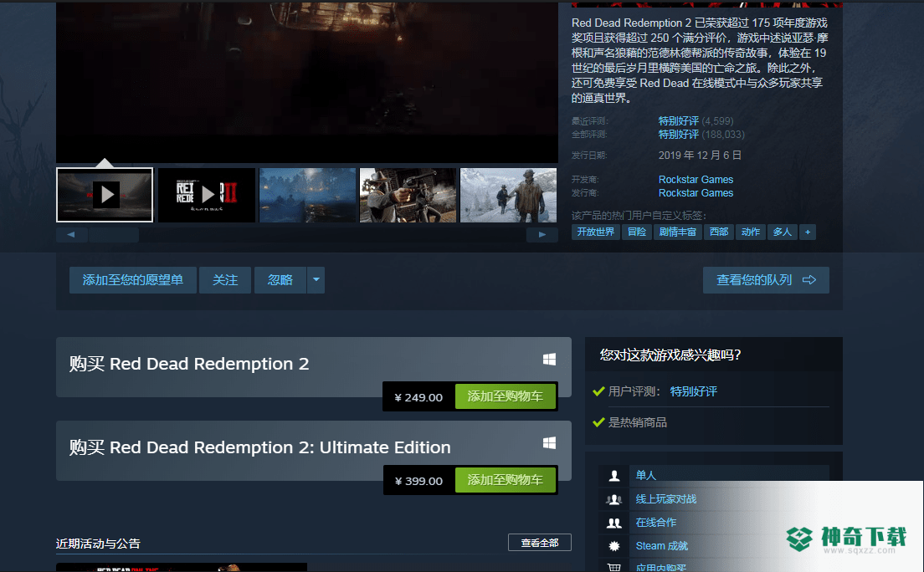Click the online PvP players icon

614,499
